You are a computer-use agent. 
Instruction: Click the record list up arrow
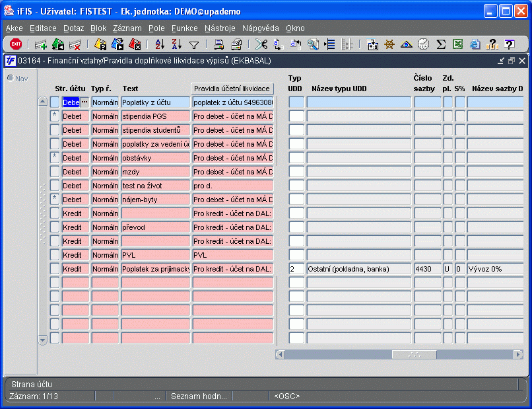pyautogui.click(x=42, y=101)
